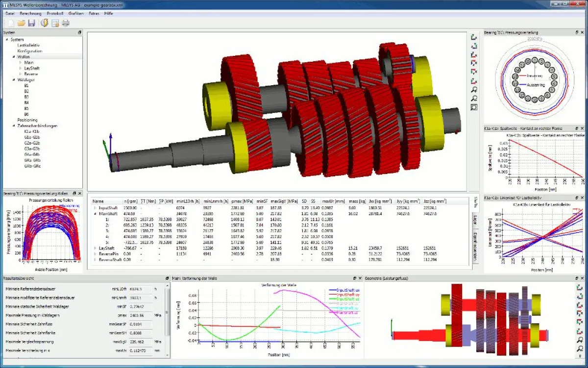Click the zoom-fit icon at bottom of 3D view toolbar

474,108
